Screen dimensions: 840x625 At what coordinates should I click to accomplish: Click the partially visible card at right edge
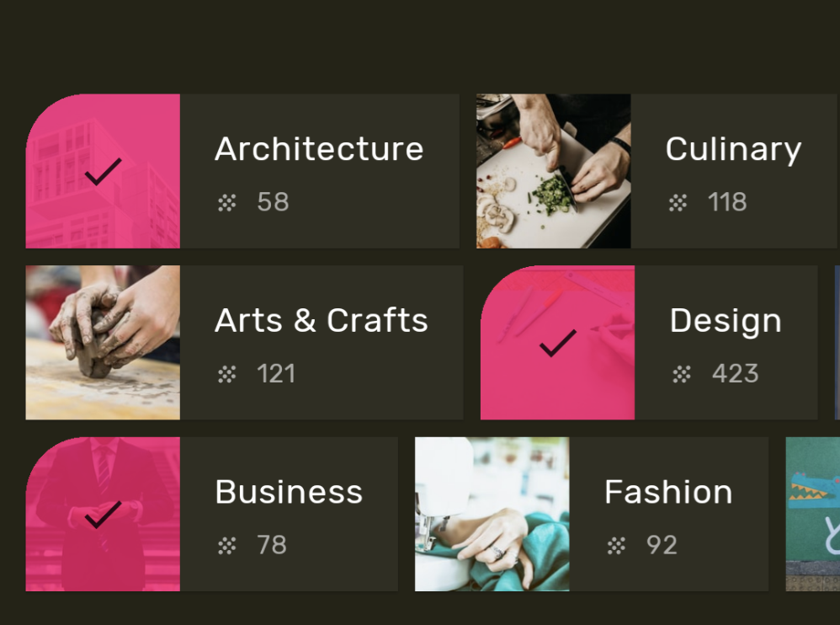point(812,514)
